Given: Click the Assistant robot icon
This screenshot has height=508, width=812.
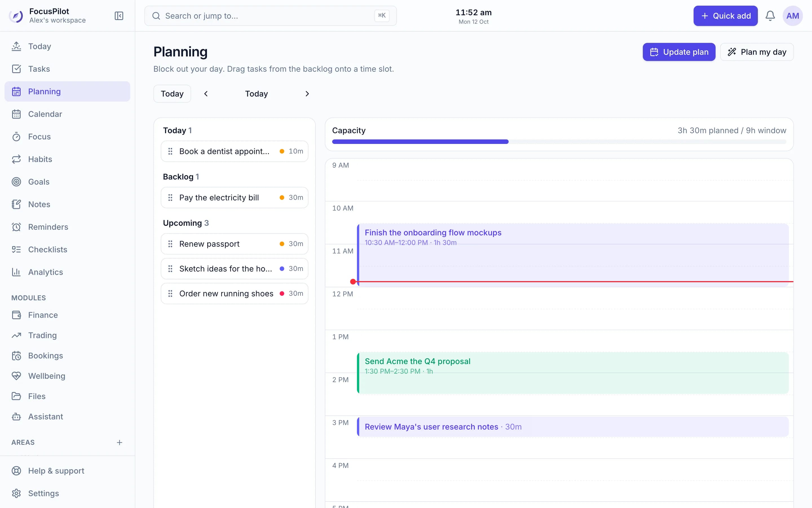Looking at the screenshot, I should point(16,417).
